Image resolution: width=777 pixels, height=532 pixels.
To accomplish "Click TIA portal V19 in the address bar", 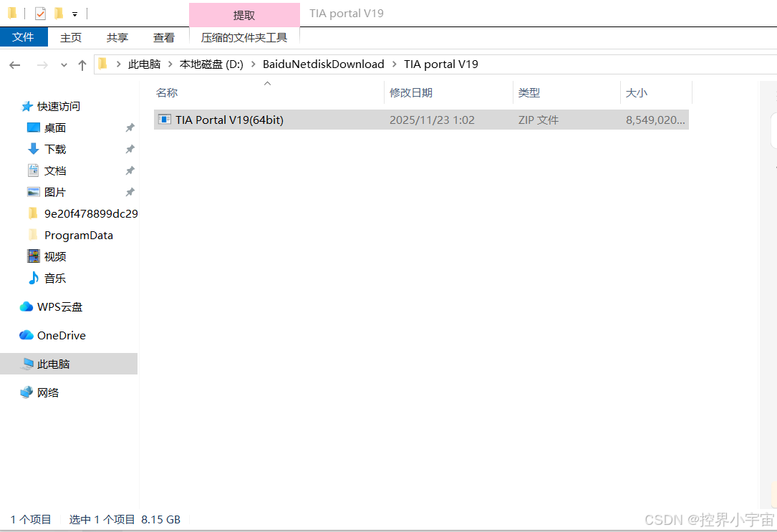I will 441,64.
